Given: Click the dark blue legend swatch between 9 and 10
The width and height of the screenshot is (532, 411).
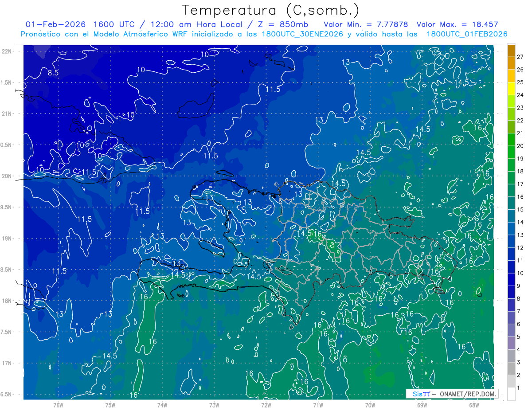Looking at the screenshot, I should [x=511, y=280].
